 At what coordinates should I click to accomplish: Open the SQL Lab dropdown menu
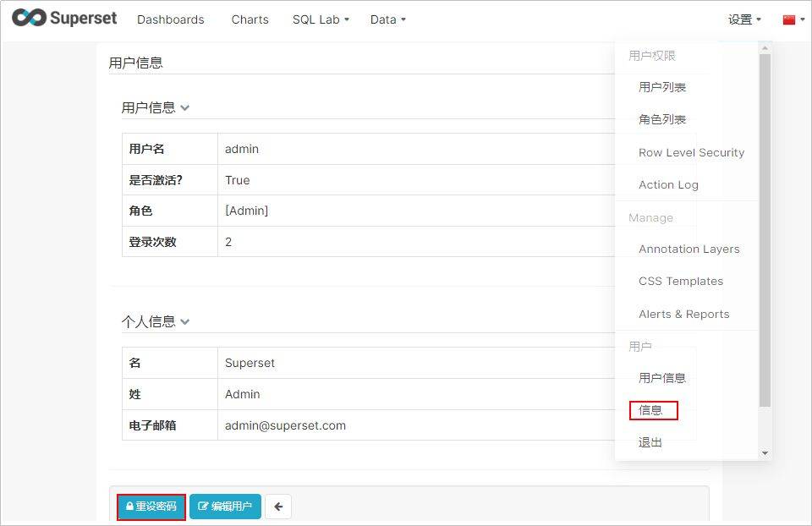321,19
